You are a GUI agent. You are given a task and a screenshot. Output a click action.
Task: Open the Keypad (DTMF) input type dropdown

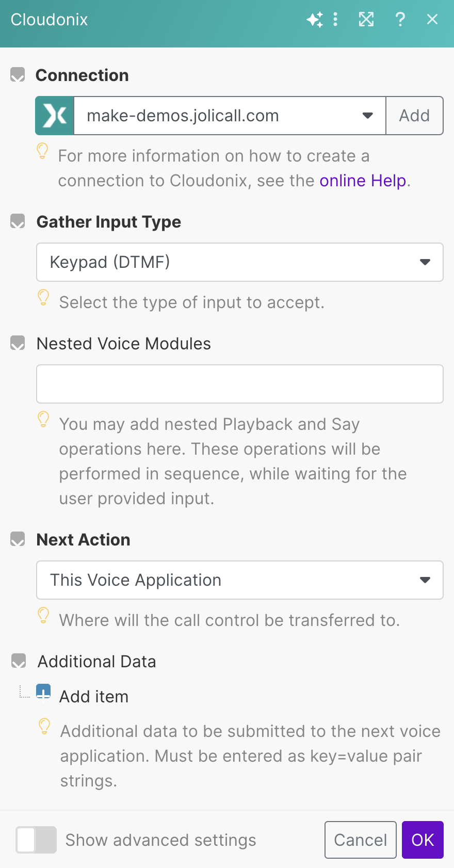point(240,262)
